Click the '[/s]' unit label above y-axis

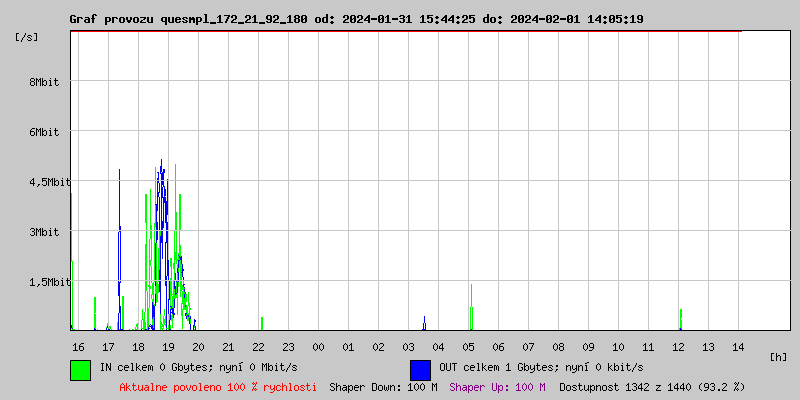(27, 37)
